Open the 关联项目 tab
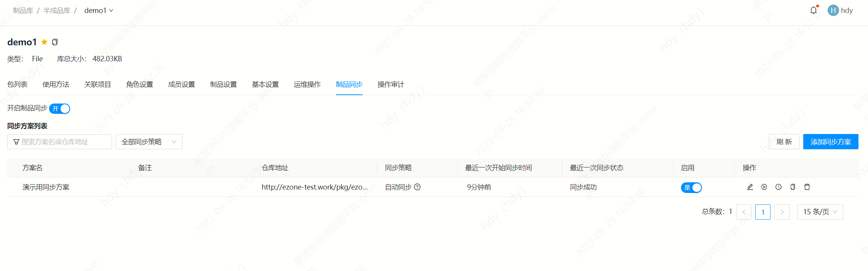The width and height of the screenshot is (868, 271). pyautogui.click(x=98, y=84)
